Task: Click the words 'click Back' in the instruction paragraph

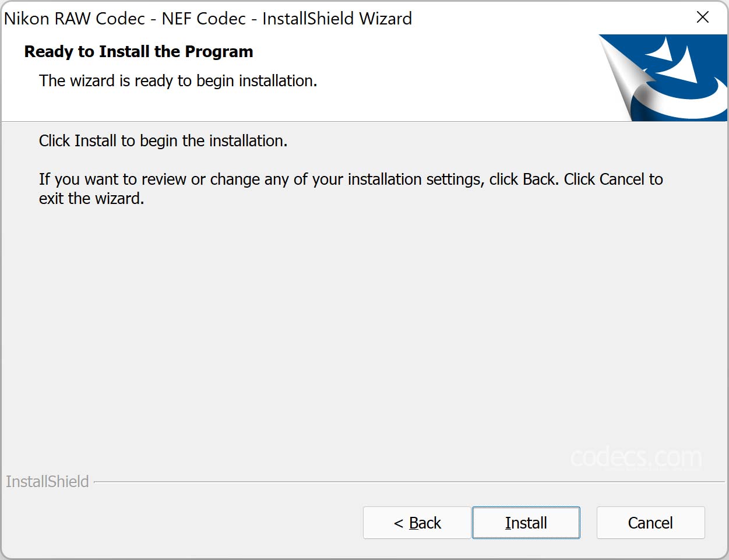Action: tap(523, 179)
